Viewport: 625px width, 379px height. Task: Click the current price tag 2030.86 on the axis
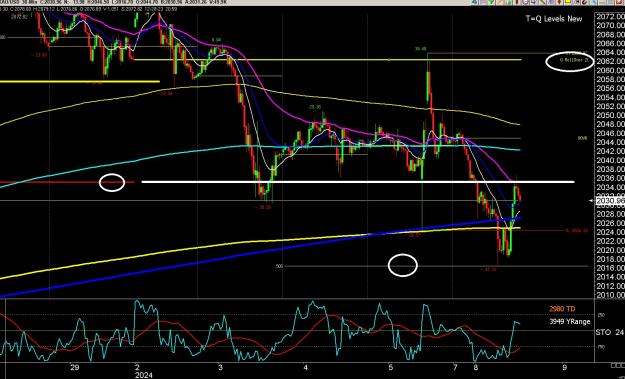(610, 201)
